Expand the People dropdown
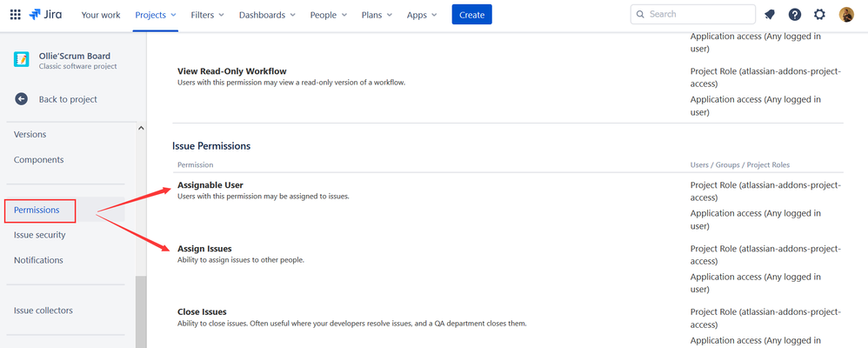 tap(329, 15)
